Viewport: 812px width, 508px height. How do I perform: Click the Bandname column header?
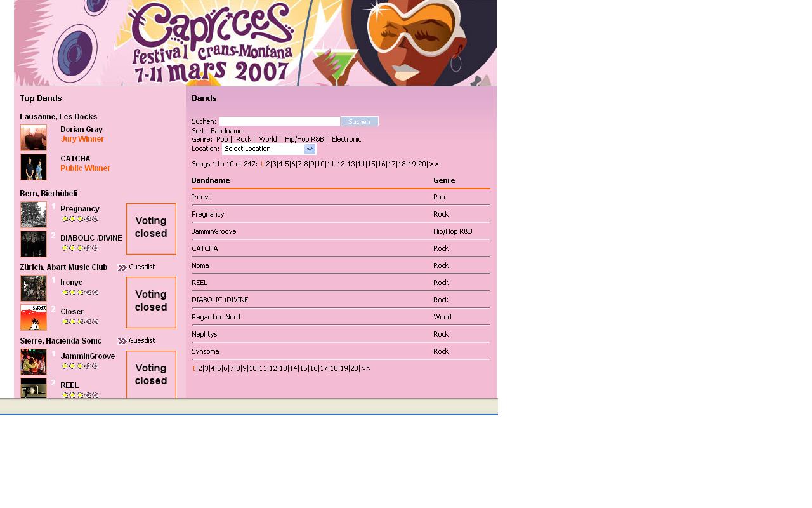click(x=211, y=180)
